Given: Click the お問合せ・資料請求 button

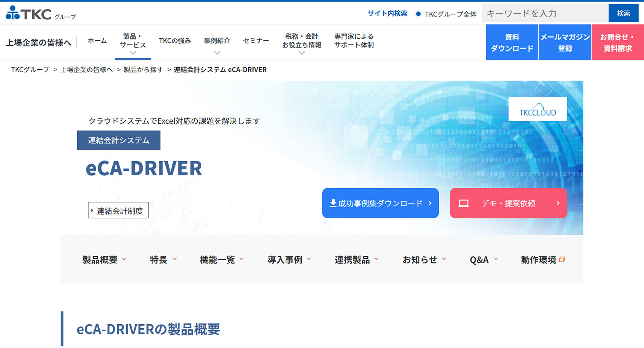Looking at the screenshot, I should 618,42.
